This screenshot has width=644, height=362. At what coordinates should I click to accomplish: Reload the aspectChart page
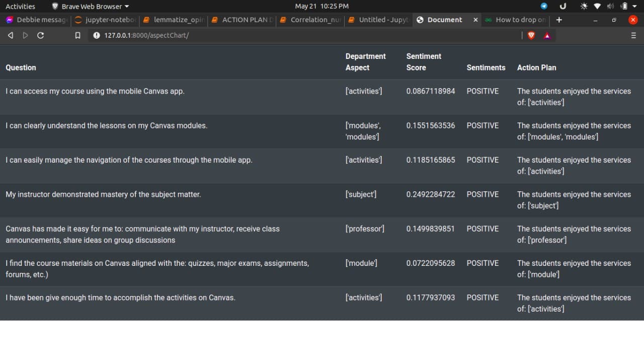[41, 35]
